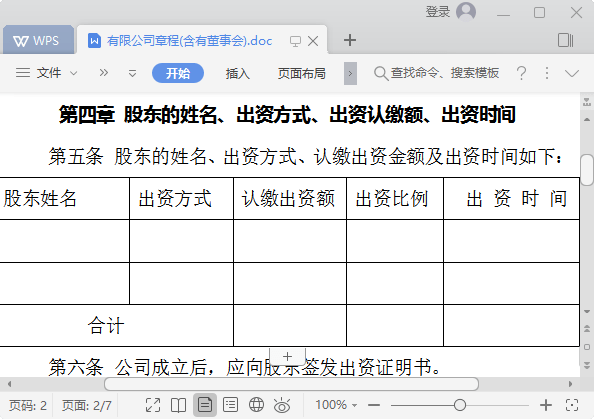Viewport: 594px width, 419px height.
Task: Click the horizontal scrollbar left arrow
Action: pyautogui.click(x=9, y=384)
